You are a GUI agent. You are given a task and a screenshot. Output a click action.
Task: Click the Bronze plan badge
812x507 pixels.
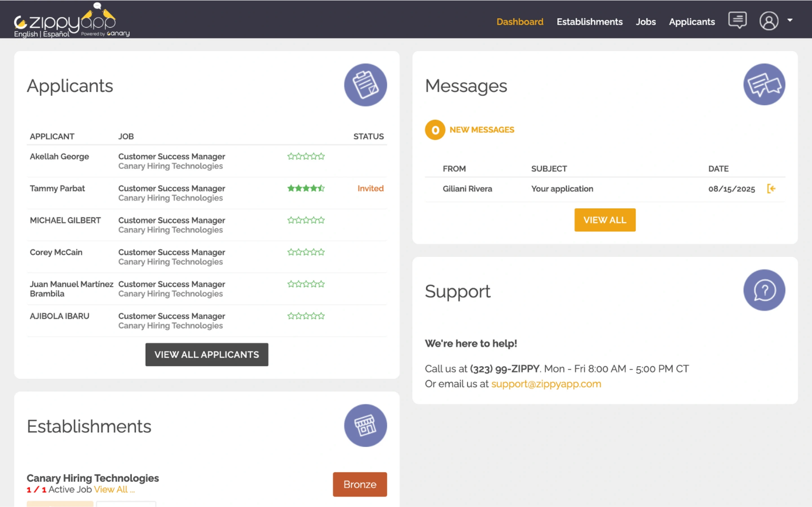360,484
